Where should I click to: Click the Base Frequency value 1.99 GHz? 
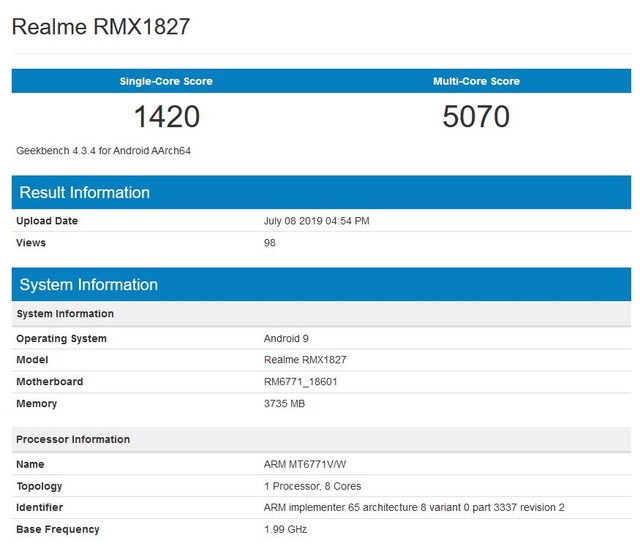tap(285, 529)
